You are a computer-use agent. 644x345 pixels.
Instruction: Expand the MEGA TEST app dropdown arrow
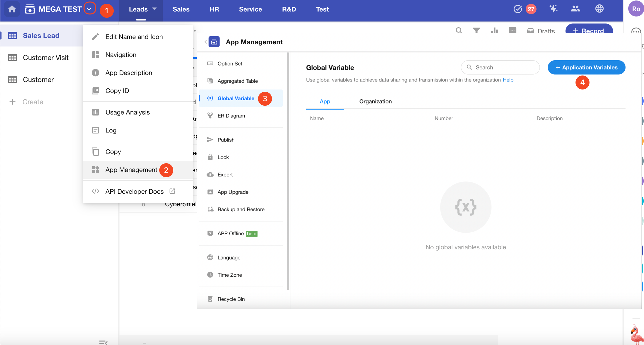(x=89, y=9)
